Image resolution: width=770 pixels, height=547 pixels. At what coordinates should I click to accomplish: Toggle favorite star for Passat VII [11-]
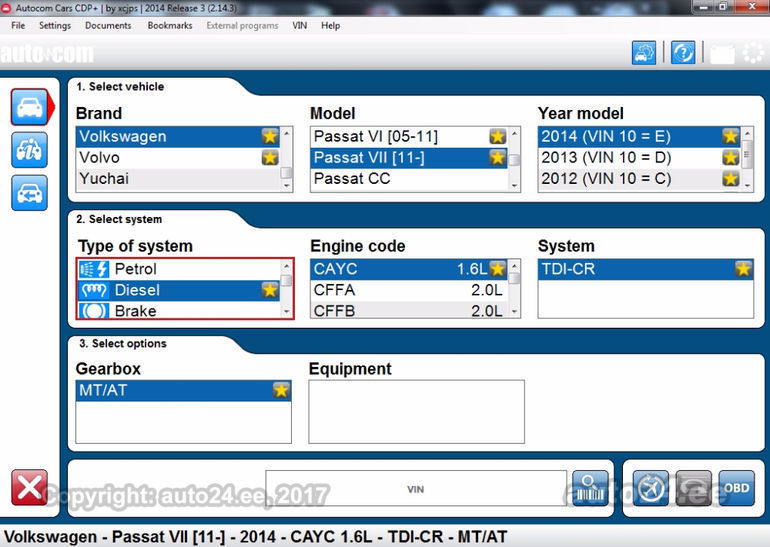[x=497, y=158]
